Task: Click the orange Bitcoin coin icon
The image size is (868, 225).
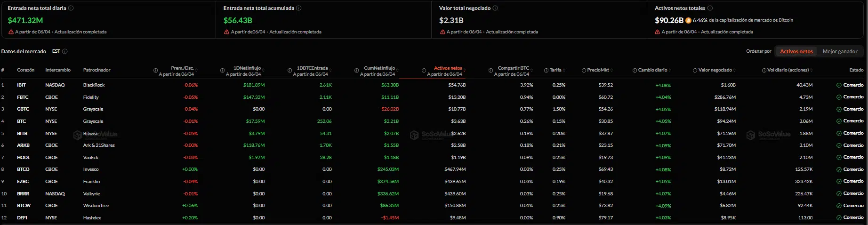Action: (688, 20)
